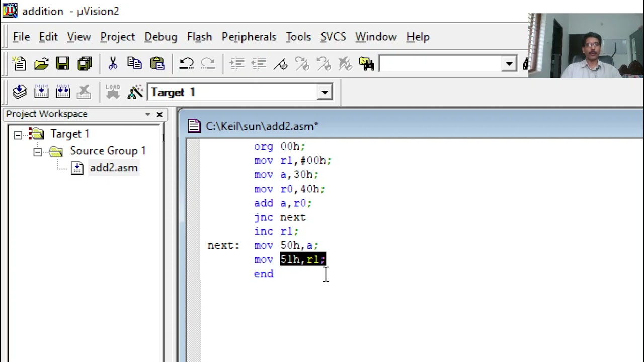This screenshot has height=362, width=644.
Task: Click the Save icon
Action: 63,64
